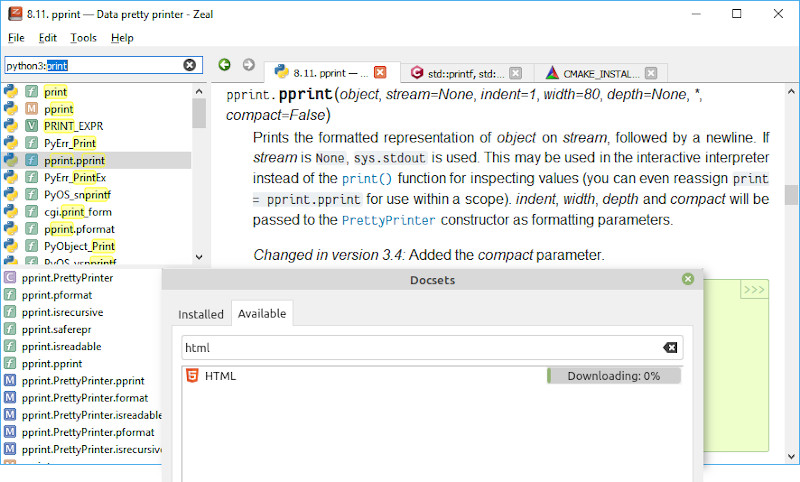Select pprint.isrecursive in the symbol list
This screenshot has width=800, height=482.
(62, 312)
